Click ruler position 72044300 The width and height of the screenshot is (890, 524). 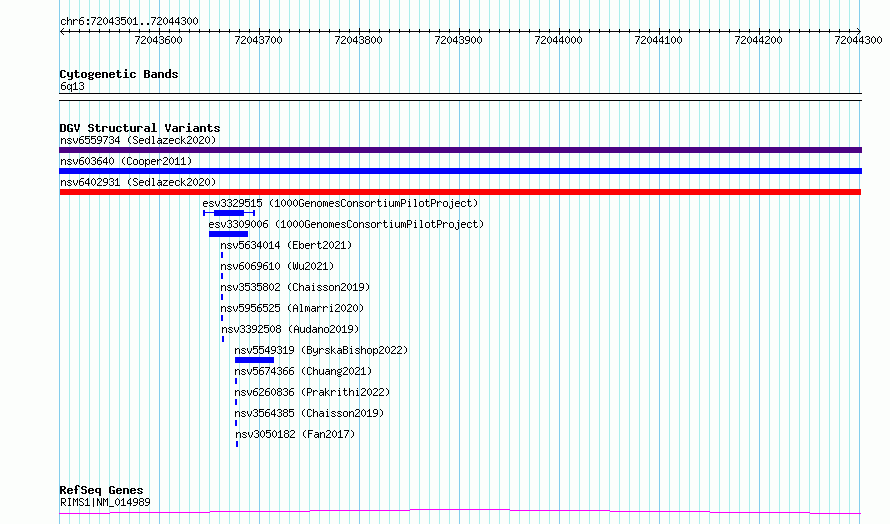click(858, 40)
